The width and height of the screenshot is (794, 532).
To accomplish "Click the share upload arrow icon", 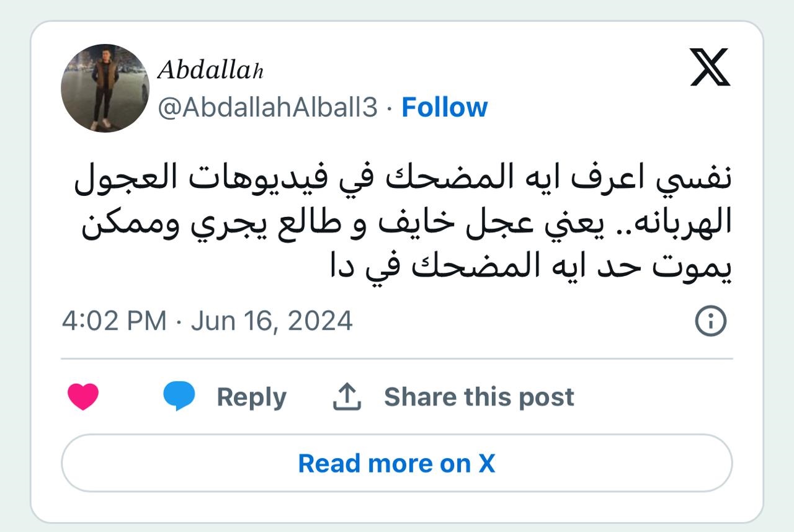I will (x=347, y=397).
